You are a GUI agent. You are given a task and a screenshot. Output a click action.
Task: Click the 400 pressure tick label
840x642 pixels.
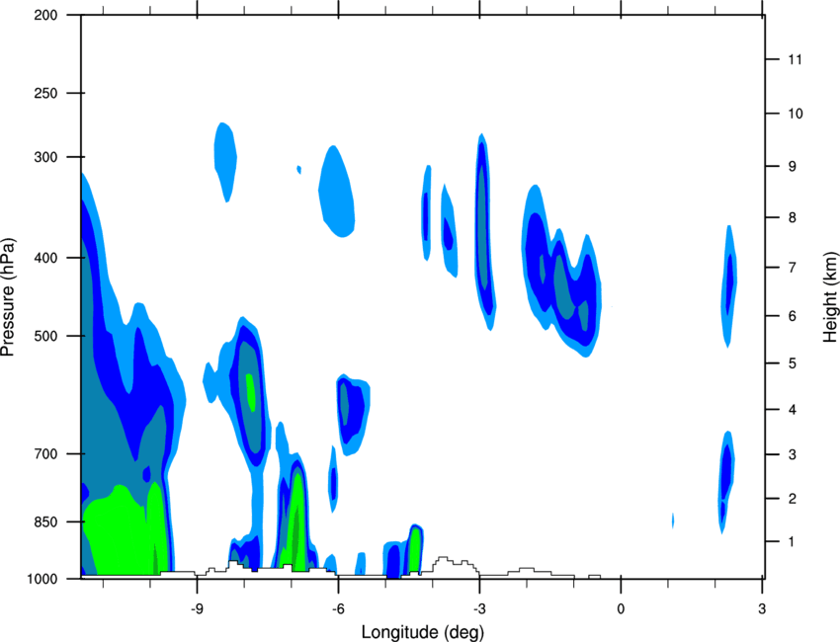45,258
